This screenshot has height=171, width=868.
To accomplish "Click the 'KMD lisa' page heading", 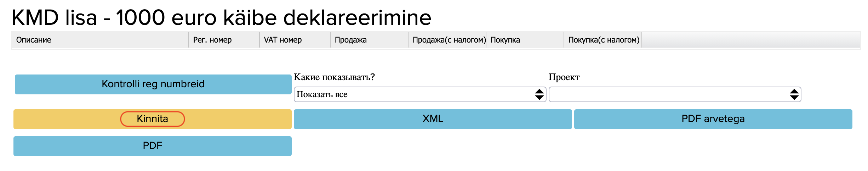I will point(221,17).
